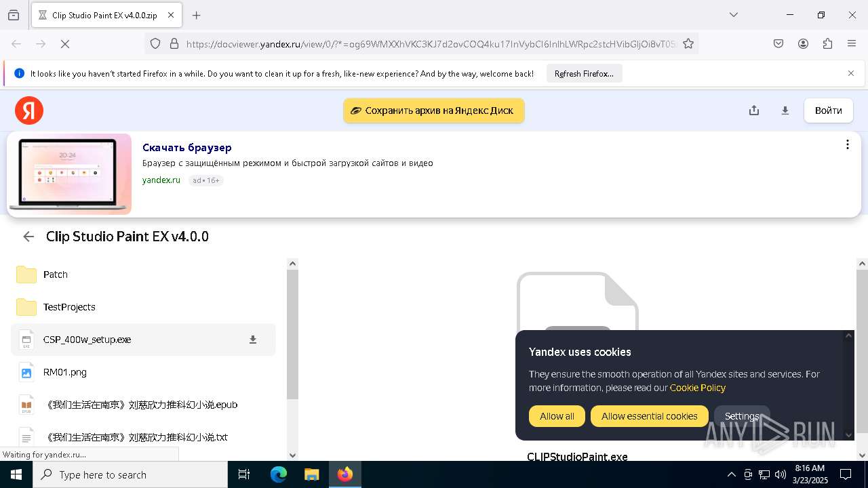The image size is (868, 488).
Task: Dismiss the Firefox refresh notification bar
Action: (x=851, y=73)
